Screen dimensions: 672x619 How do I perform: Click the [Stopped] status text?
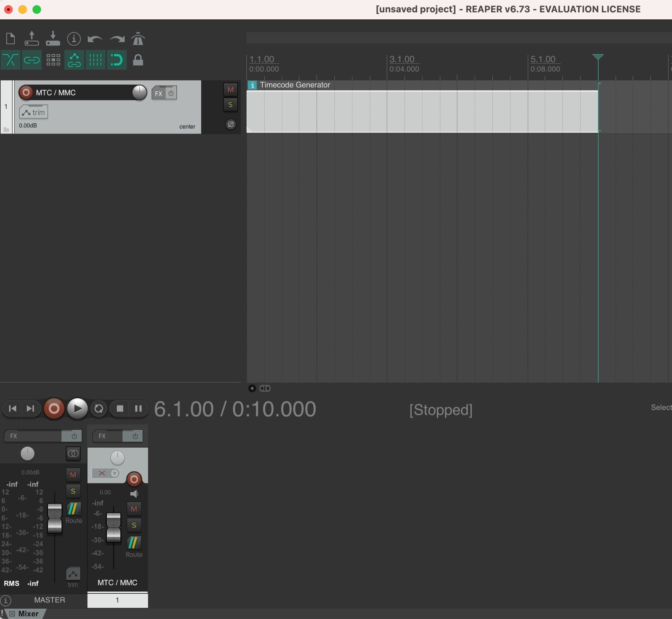click(441, 410)
